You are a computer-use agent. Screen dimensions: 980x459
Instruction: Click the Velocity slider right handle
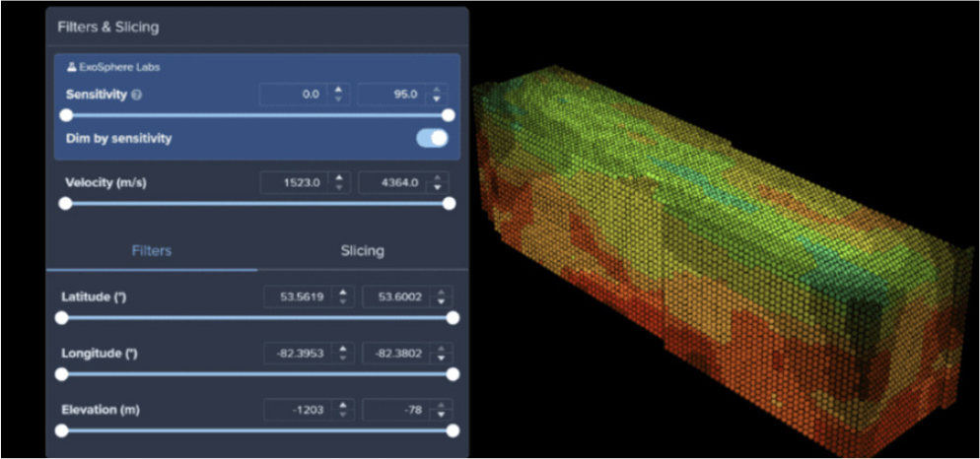450,204
